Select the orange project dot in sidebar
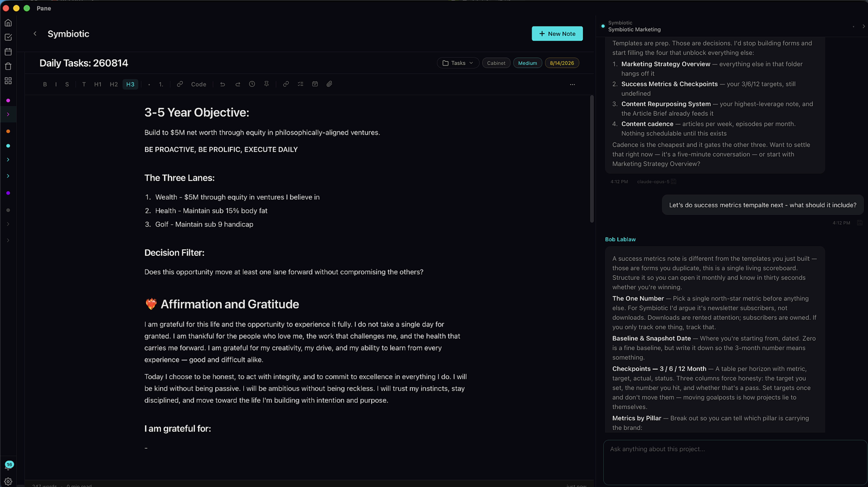 click(x=8, y=131)
